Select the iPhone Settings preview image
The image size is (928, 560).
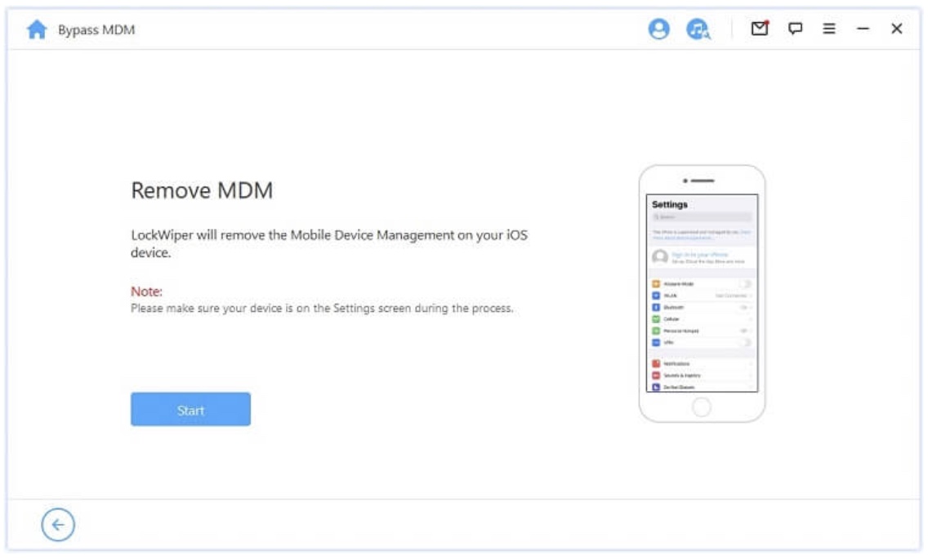pos(702,293)
